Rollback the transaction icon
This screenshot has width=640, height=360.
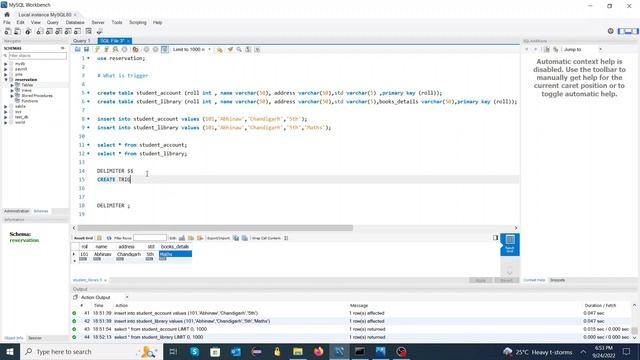156,49
